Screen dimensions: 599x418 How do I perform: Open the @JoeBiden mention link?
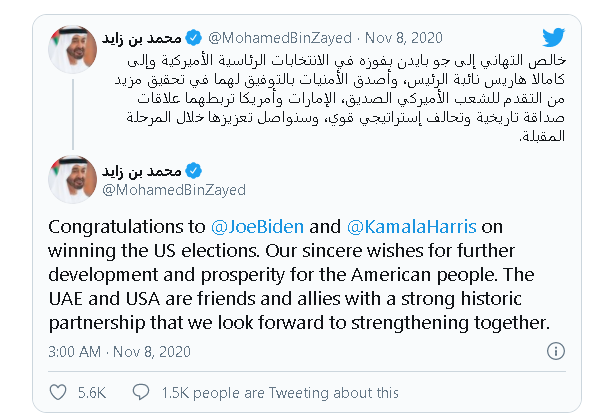click(257, 227)
